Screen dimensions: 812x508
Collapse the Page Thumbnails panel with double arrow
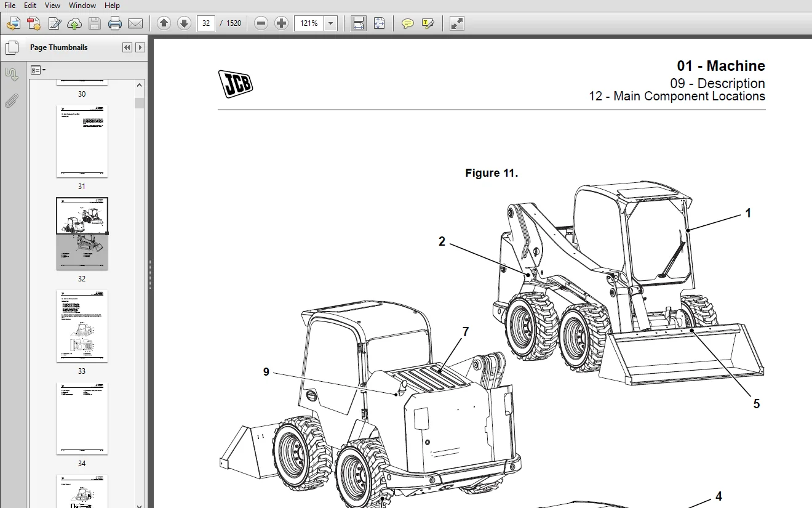click(127, 47)
